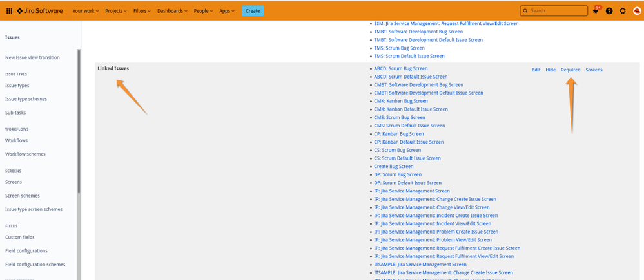Click Hide for Linked Issues
This screenshot has height=280, width=644.
coord(551,70)
